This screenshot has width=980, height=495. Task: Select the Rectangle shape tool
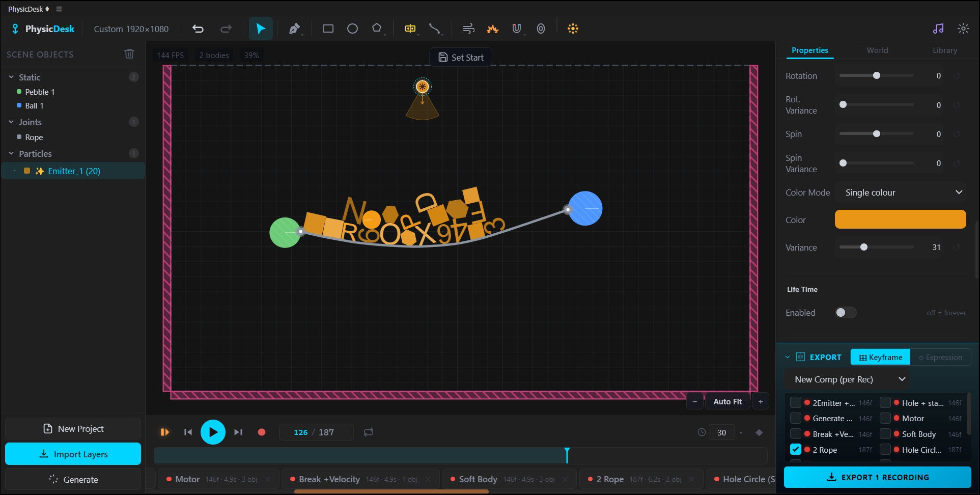pyautogui.click(x=328, y=29)
